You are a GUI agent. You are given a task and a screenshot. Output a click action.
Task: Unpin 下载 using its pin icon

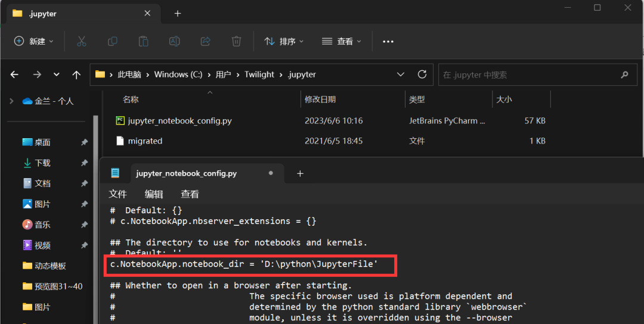(x=84, y=163)
